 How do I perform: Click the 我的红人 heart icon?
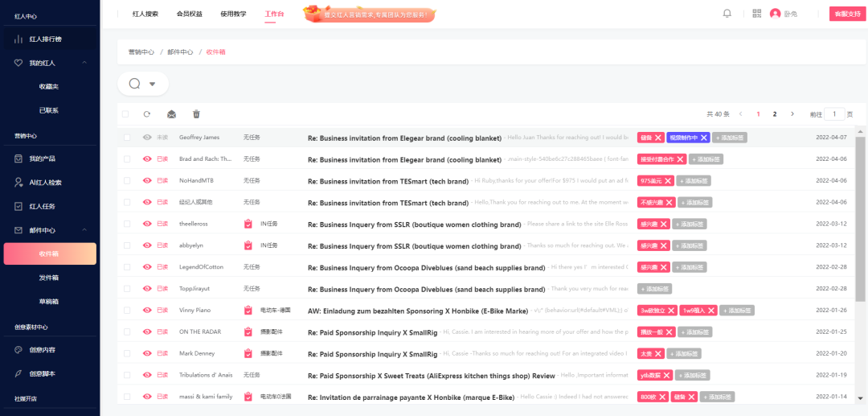click(18, 63)
